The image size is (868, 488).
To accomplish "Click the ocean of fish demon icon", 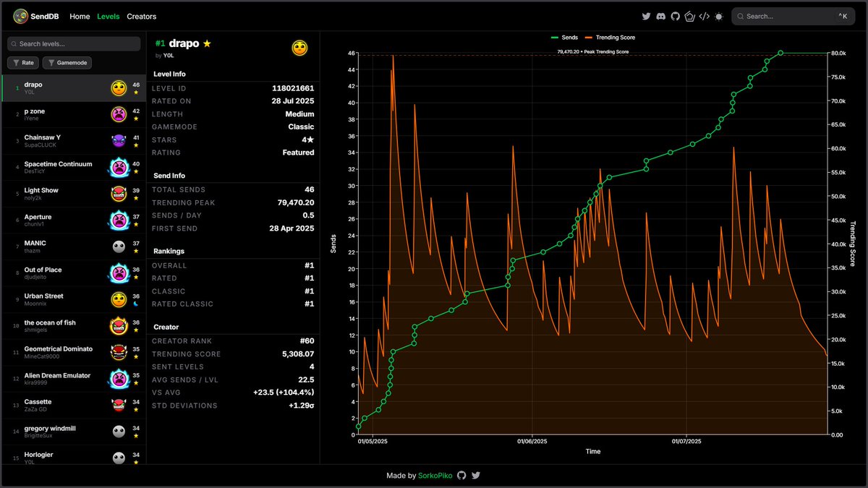I will click(119, 326).
